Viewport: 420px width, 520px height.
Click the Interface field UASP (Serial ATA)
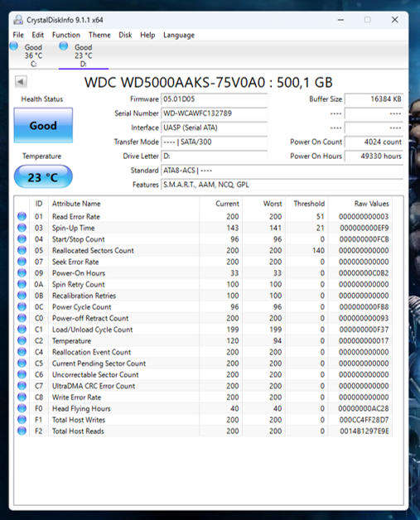[x=214, y=128]
